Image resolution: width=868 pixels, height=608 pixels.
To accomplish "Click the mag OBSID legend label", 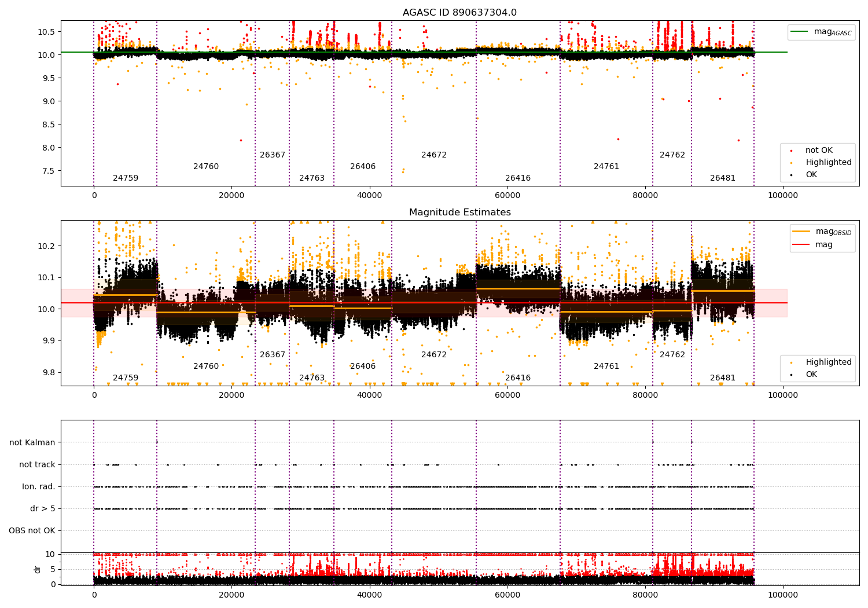I will click(x=834, y=232).
